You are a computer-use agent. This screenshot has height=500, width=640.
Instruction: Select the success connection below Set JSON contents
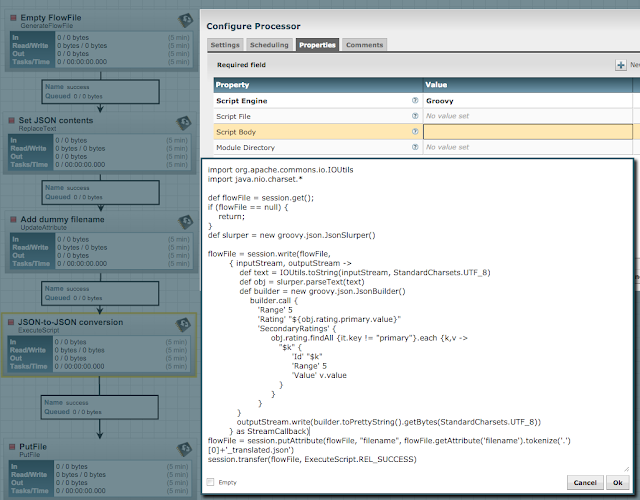point(100,192)
